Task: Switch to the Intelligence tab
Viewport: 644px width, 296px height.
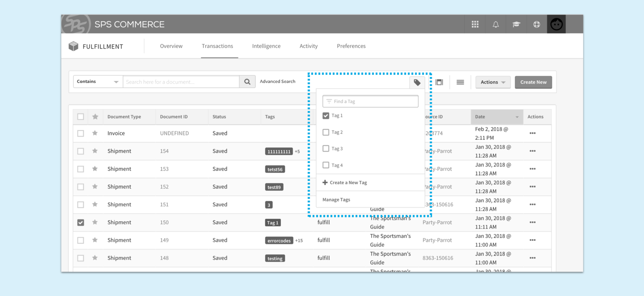Action: click(266, 46)
